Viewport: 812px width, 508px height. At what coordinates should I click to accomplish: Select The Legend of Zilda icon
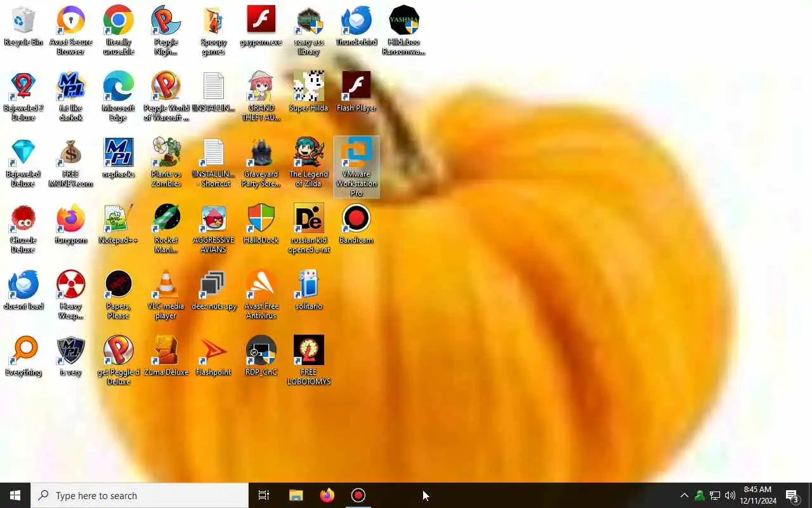point(308,163)
